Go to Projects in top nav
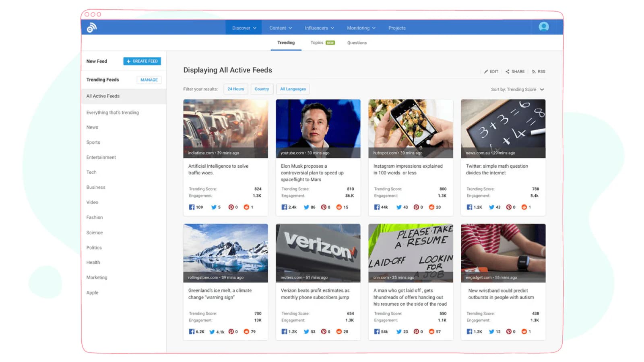 coord(397,28)
